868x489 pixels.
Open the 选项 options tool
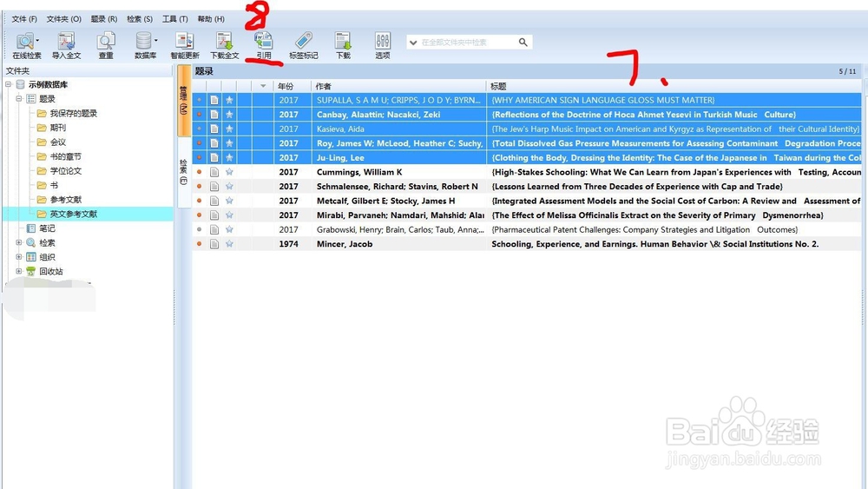[x=383, y=45]
